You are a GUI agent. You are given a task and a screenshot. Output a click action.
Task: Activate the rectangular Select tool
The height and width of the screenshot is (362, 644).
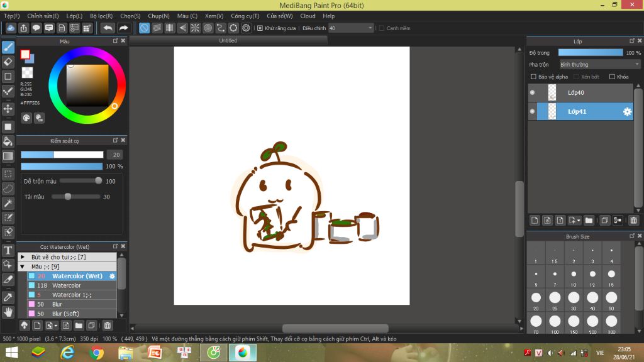[x=8, y=174]
